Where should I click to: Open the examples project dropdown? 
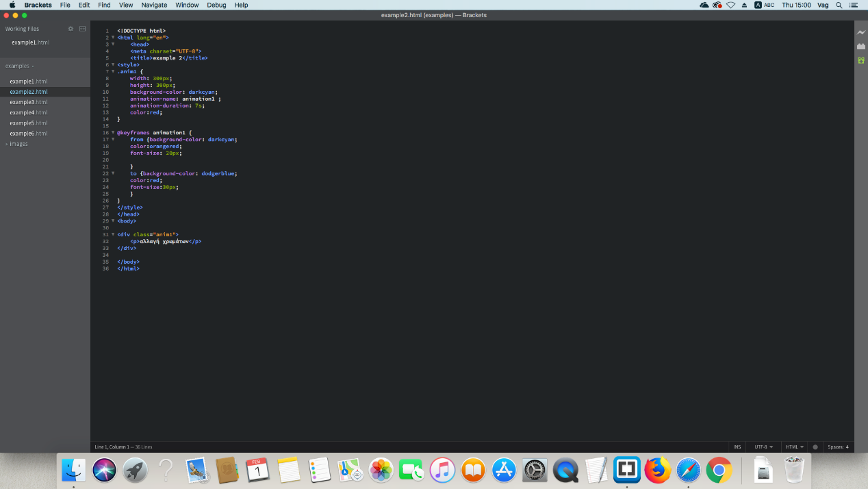click(x=19, y=66)
